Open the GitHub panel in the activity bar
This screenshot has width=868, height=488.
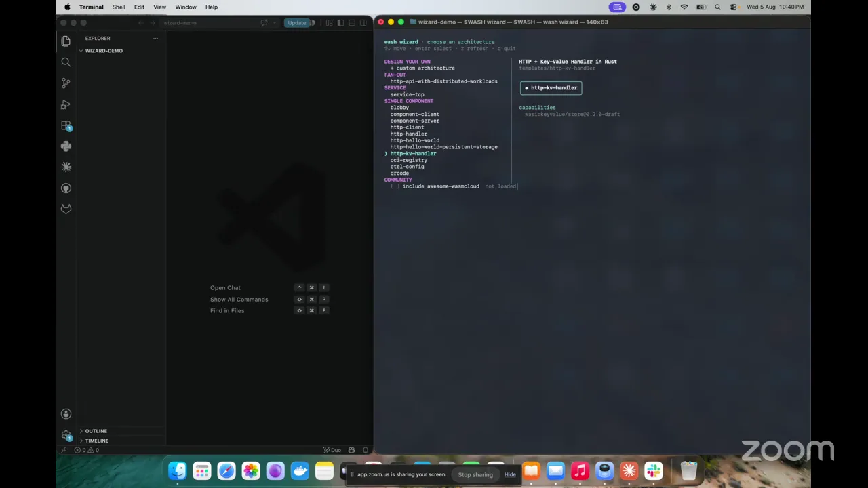[x=66, y=188]
